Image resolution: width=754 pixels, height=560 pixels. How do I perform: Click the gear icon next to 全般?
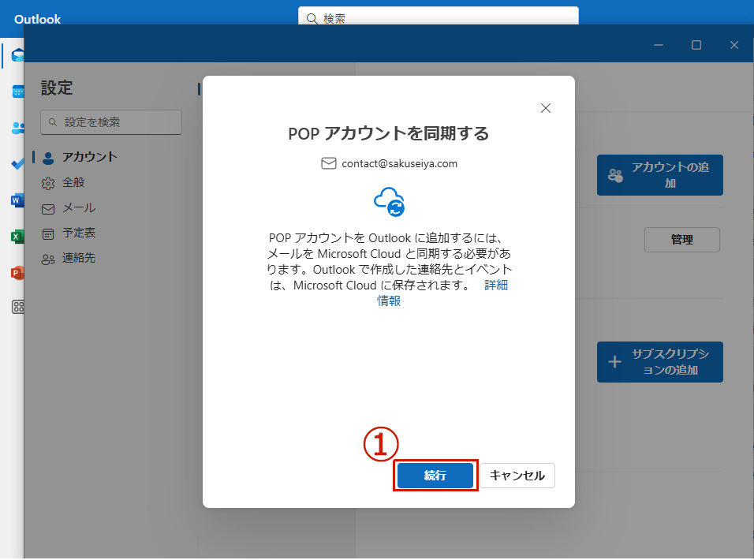(48, 184)
